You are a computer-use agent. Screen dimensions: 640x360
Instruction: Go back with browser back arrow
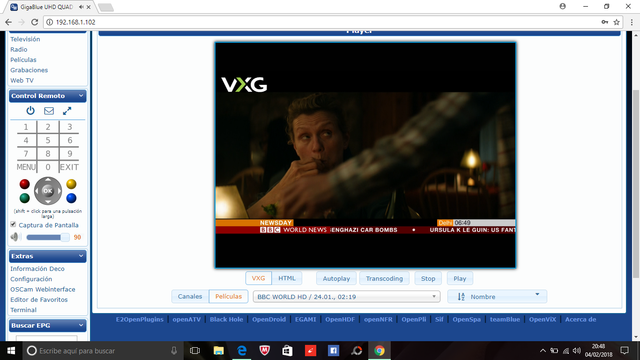click(9, 22)
